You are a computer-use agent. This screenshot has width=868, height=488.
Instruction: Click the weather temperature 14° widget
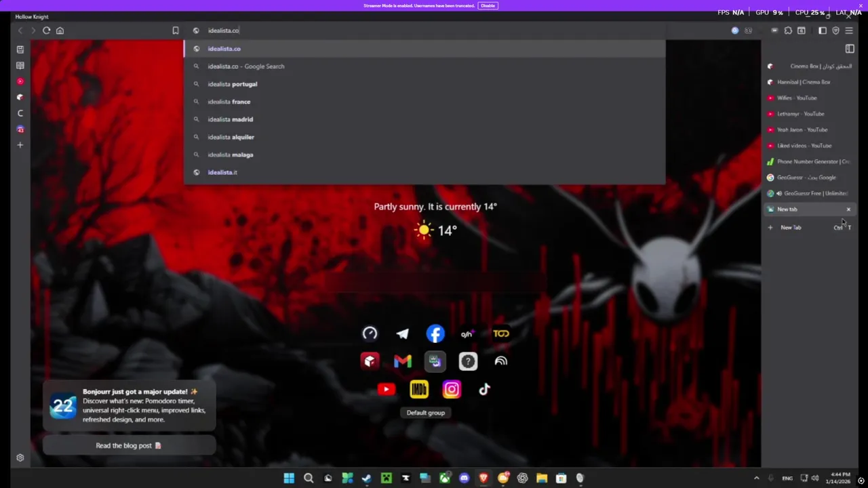435,230
